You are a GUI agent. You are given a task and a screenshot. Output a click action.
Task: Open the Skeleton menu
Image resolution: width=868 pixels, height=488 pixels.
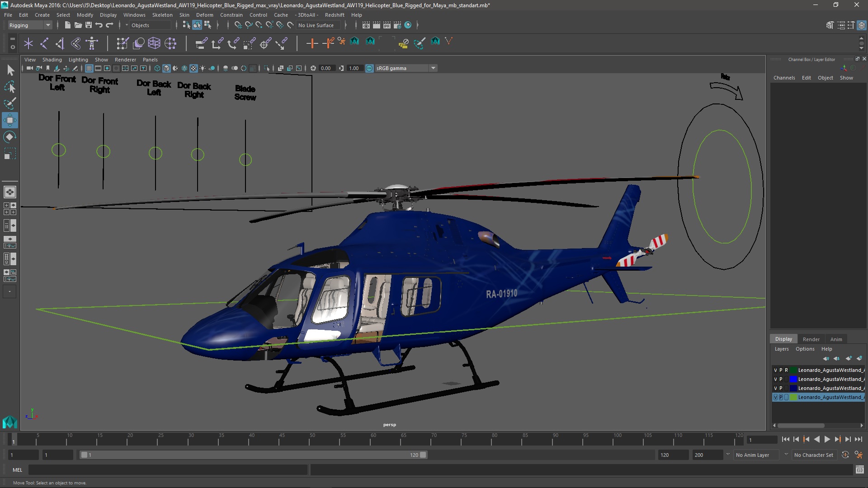click(x=162, y=15)
